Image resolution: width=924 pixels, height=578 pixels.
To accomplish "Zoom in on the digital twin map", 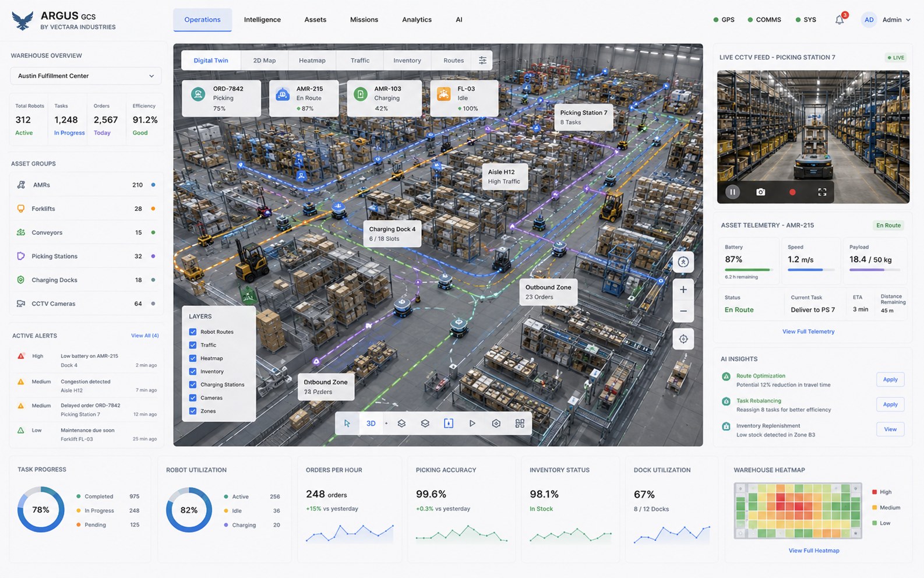I will coord(683,290).
